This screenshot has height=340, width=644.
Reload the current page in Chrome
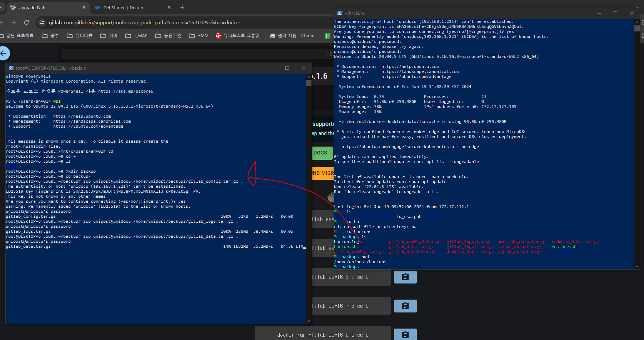(26, 23)
